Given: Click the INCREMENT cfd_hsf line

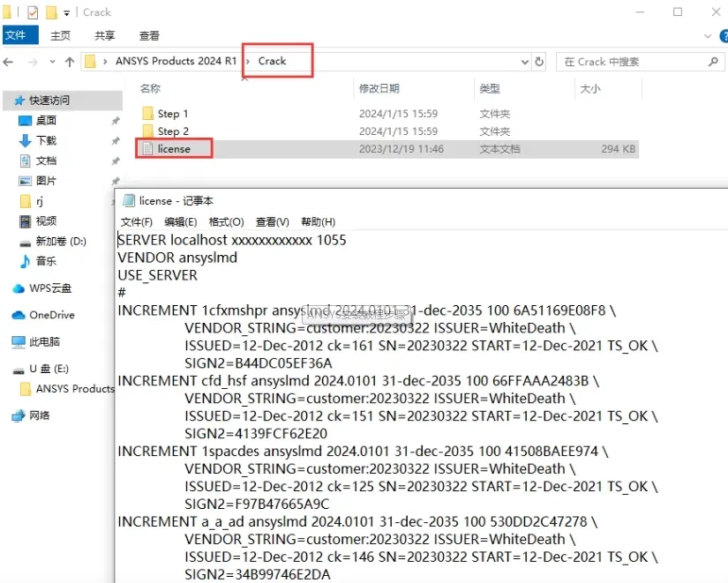Looking at the screenshot, I should coord(358,381).
